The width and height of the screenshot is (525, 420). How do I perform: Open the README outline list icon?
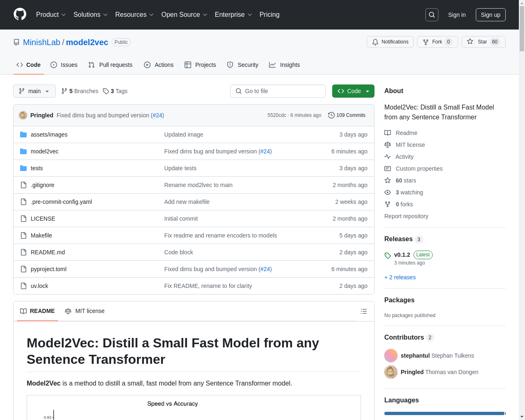[363, 311]
